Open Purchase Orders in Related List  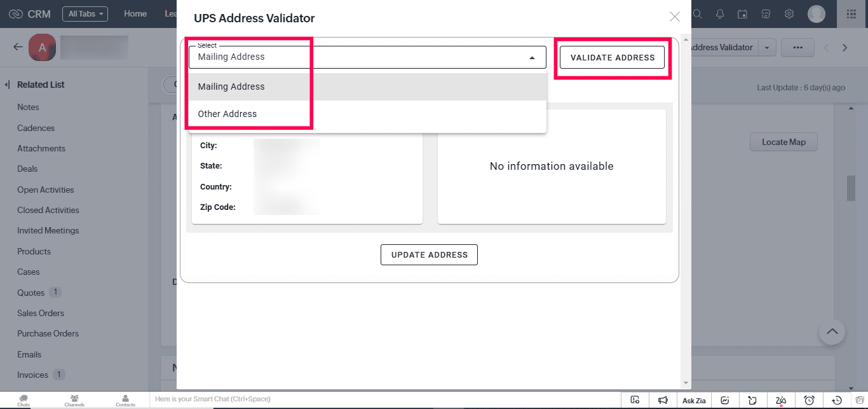(48, 333)
